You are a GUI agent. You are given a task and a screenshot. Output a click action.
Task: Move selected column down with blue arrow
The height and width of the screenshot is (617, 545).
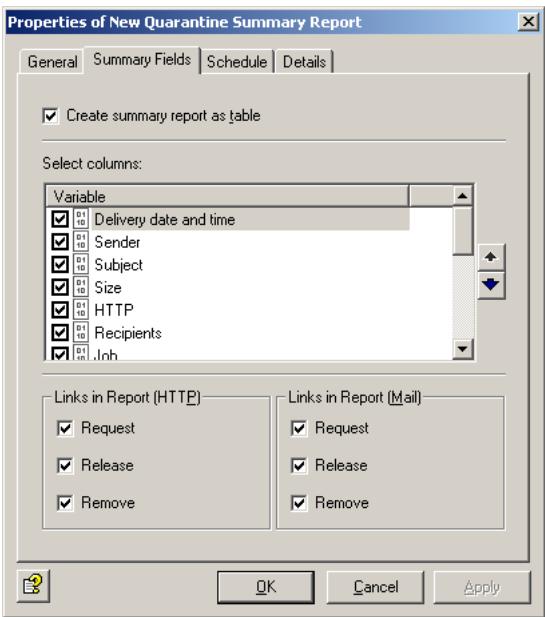(x=491, y=284)
